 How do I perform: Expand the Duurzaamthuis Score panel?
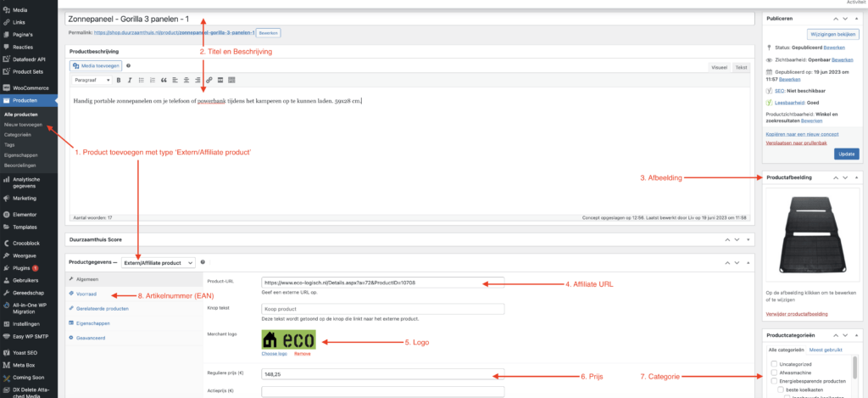[748, 239]
